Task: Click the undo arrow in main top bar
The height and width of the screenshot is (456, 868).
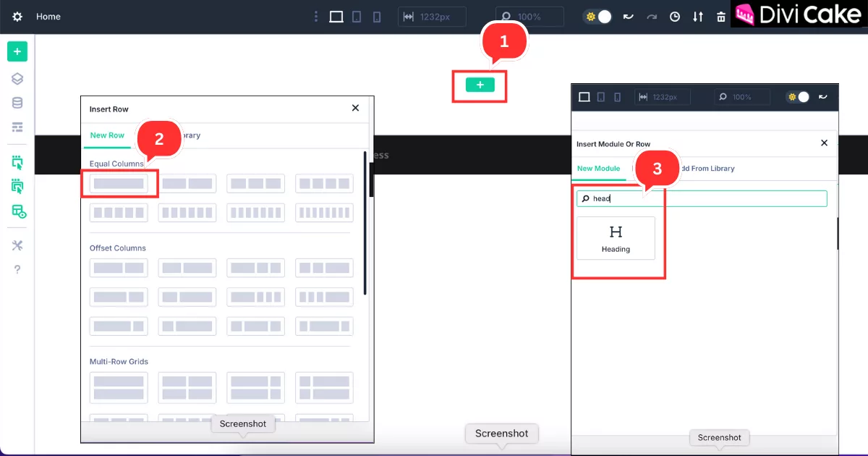Action: tap(629, 17)
